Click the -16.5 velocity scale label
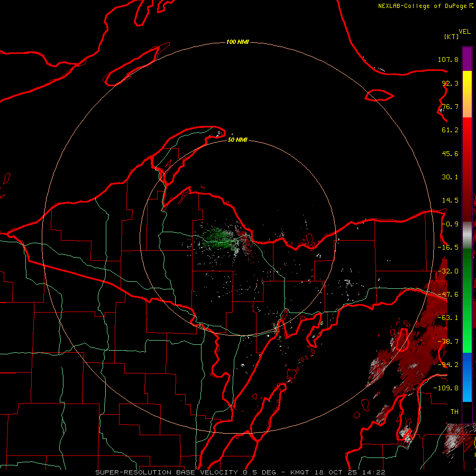476x476 pixels. click(x=448, y=248)
